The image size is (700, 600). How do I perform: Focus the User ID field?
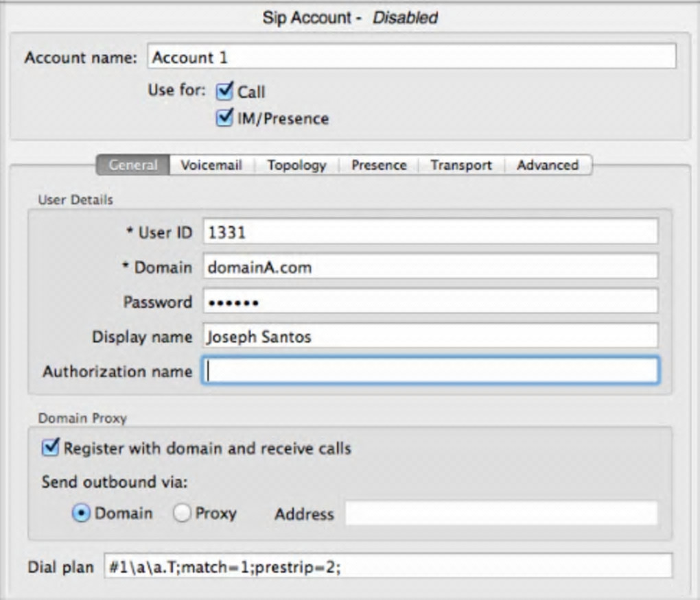(x=430, y=232)
